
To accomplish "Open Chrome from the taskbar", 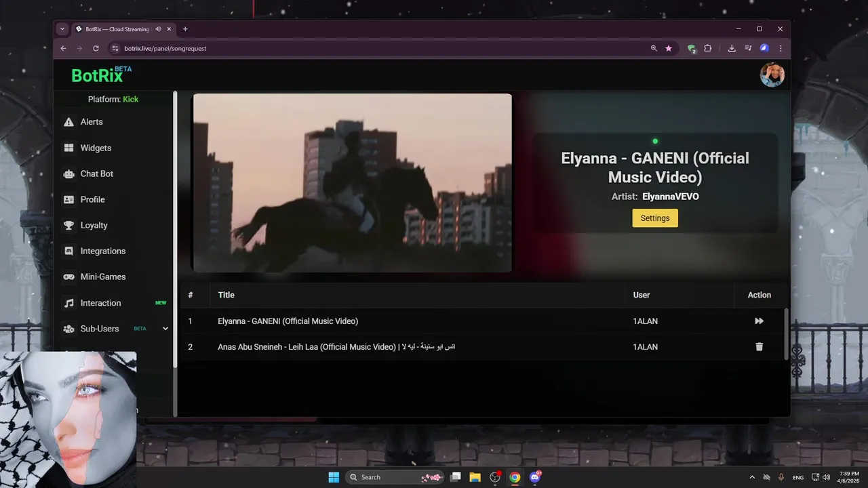I will coord(515,477).
